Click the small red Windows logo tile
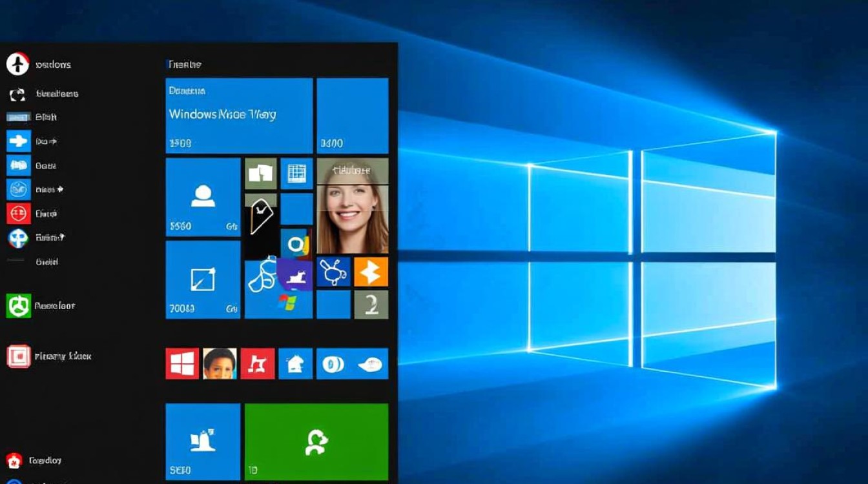 [x=182, y=363]
